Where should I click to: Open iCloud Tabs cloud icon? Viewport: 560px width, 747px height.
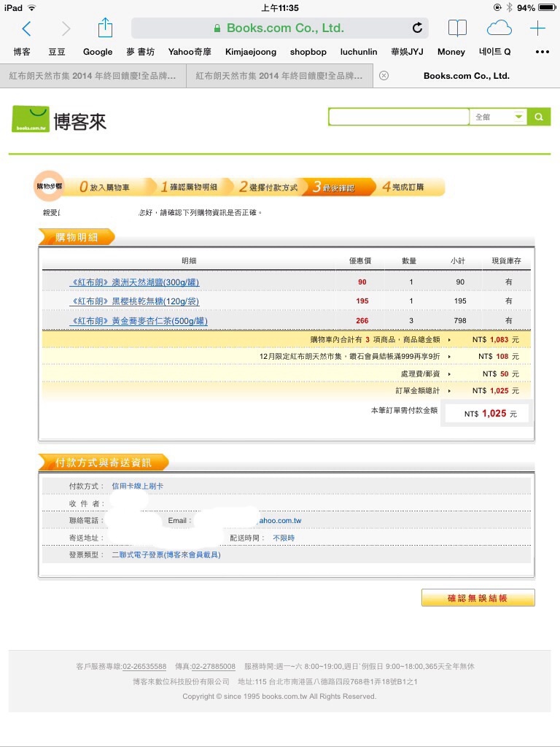499,28
